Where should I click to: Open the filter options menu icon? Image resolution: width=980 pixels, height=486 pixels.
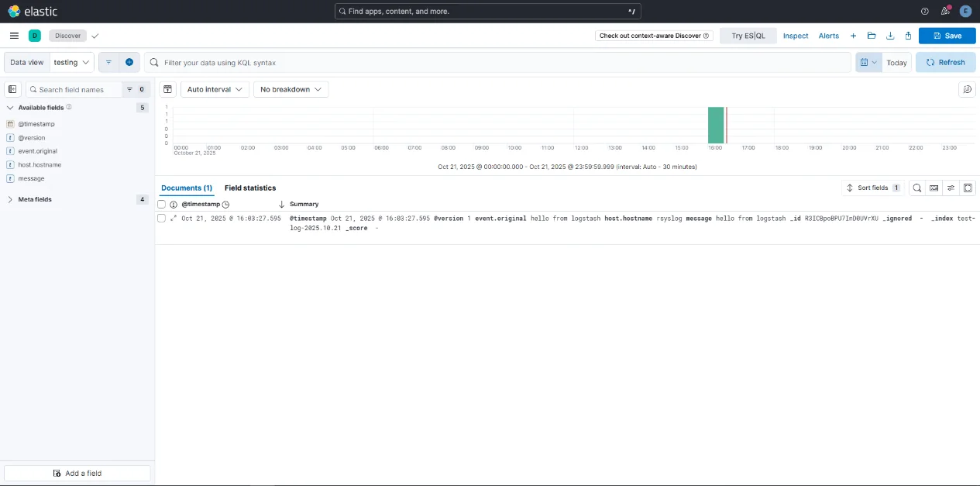108,62
